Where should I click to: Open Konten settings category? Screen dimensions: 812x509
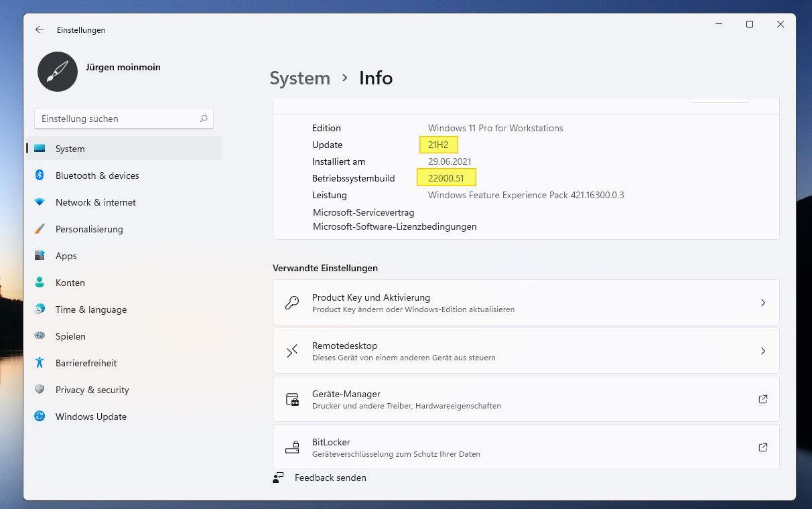coord(124,283)
